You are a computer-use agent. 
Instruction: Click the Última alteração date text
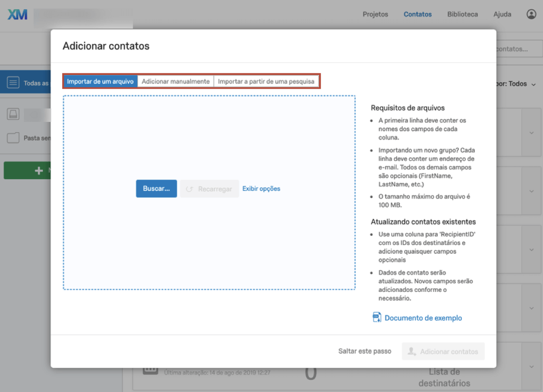(217, 373)
